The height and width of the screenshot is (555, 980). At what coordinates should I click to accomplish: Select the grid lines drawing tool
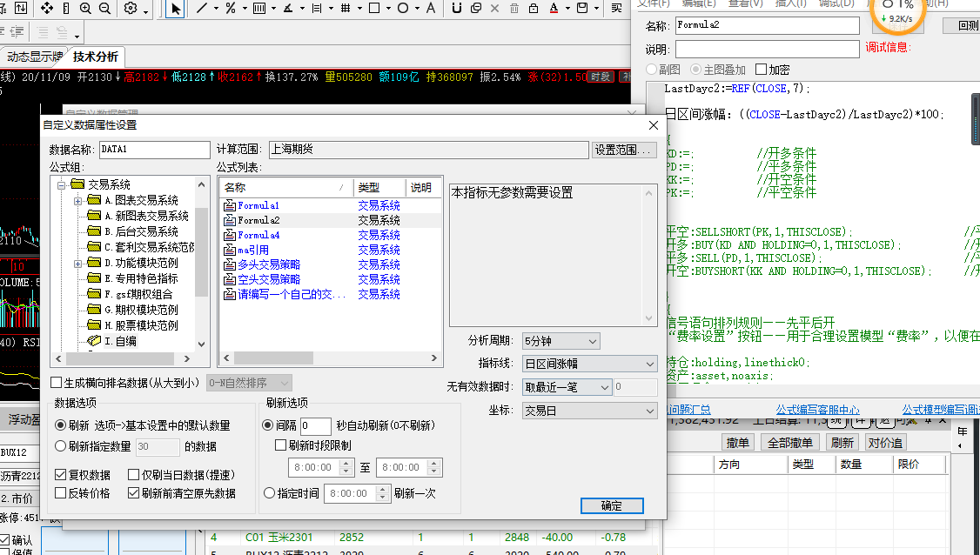pyautogui.click(x=346, y=8)
